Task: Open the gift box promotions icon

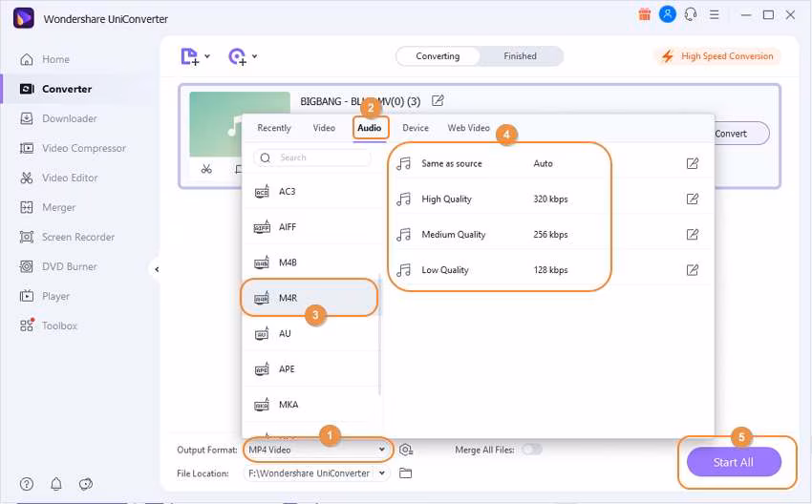Action: (x=644, y=14)
